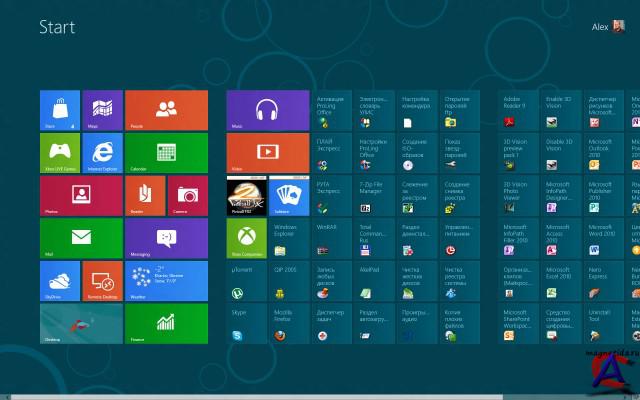Launch Microsoft Publisher 2010 tile
Image resolution: width=640 pixels, height=400 pixels.
(603, 196)
